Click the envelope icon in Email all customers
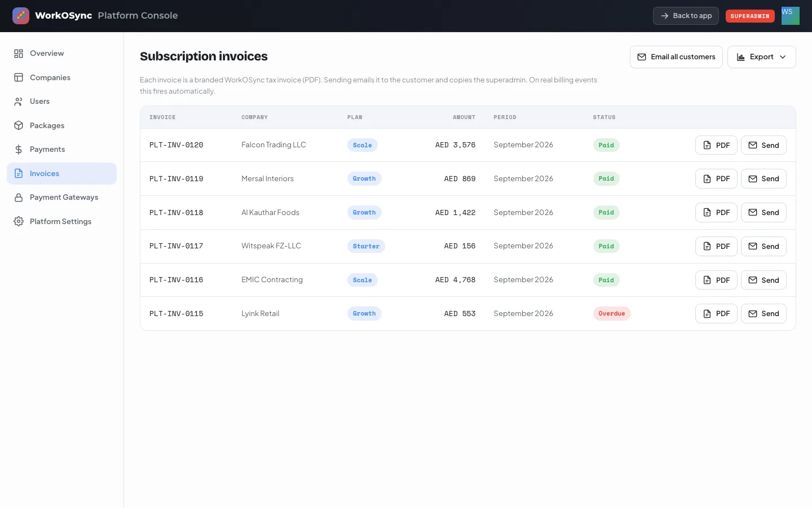This screenshot has height=508, width=812. [x=642, y=57]
